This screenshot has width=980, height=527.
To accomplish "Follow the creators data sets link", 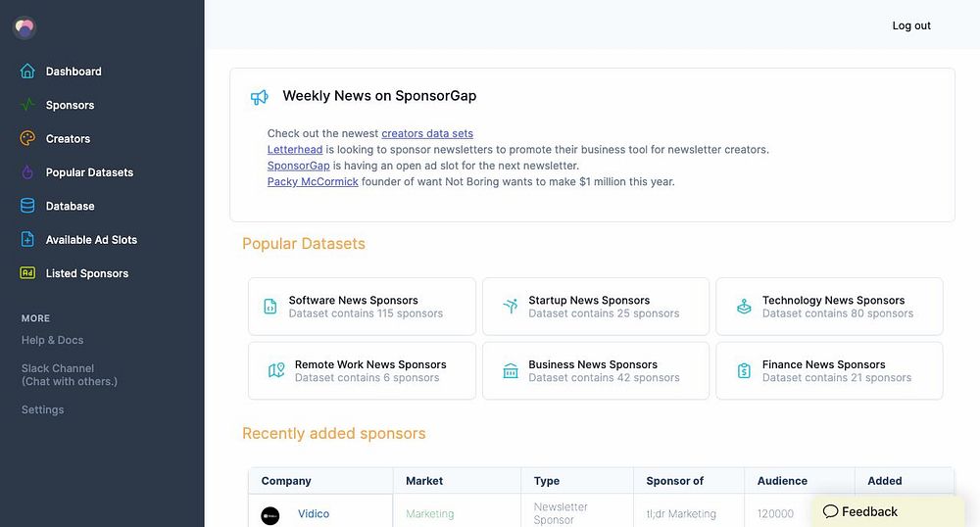I will point(427,133).
